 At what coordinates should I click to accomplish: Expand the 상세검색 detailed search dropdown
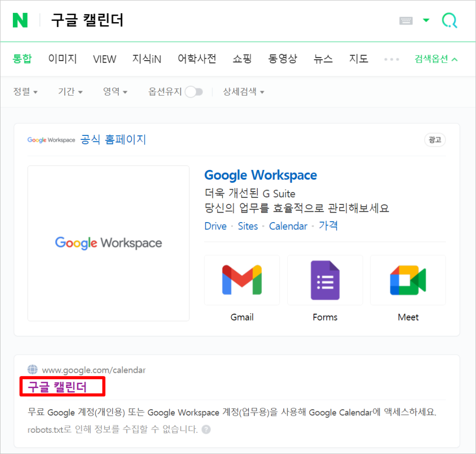tap(243, 92)
